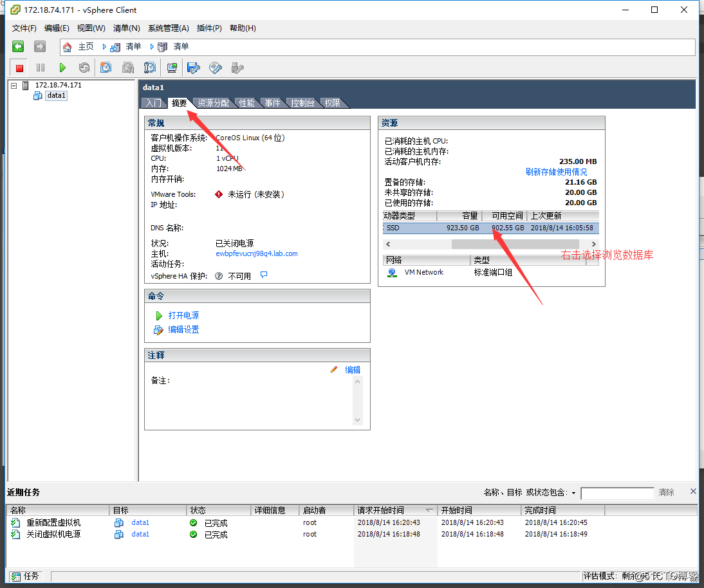Click the green back navigation arrow
This screenshot has height=588, width=704.
[x=18, y=46]
